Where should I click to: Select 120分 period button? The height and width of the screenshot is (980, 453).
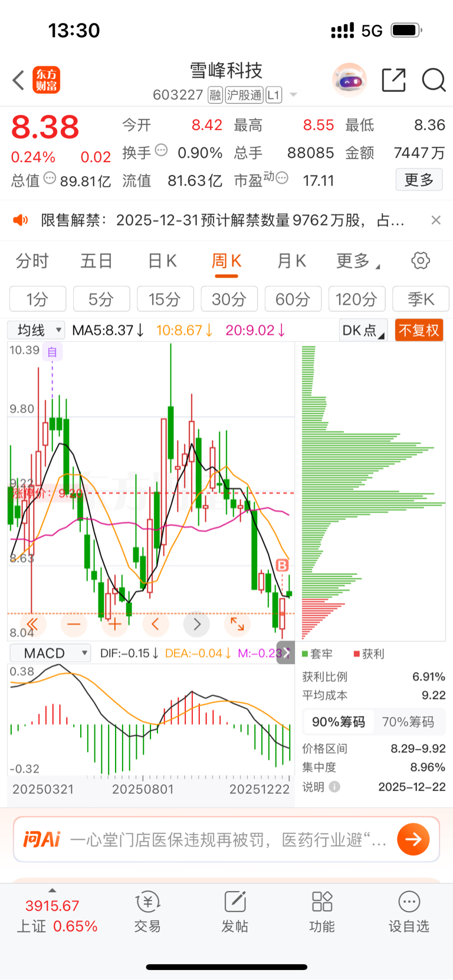pos(357,299)
